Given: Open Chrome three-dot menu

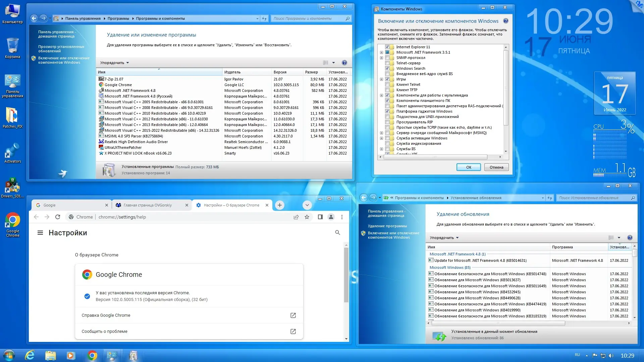Looking at the screenshot, I should [x=342, y=217].
